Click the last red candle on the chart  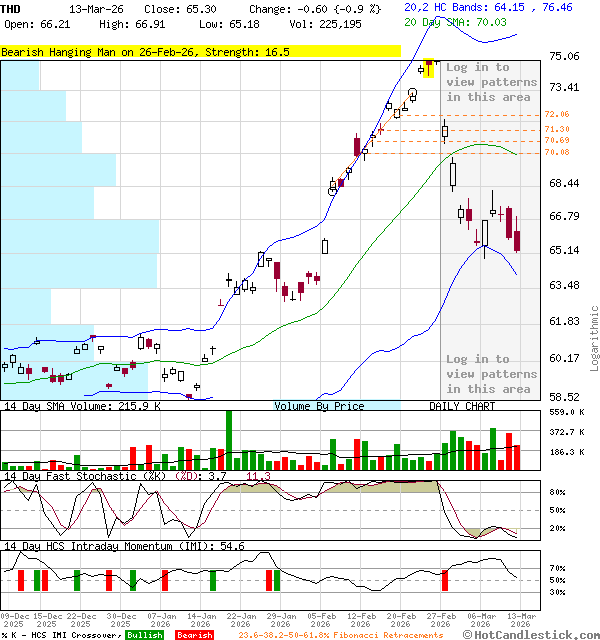click(517, 241)
